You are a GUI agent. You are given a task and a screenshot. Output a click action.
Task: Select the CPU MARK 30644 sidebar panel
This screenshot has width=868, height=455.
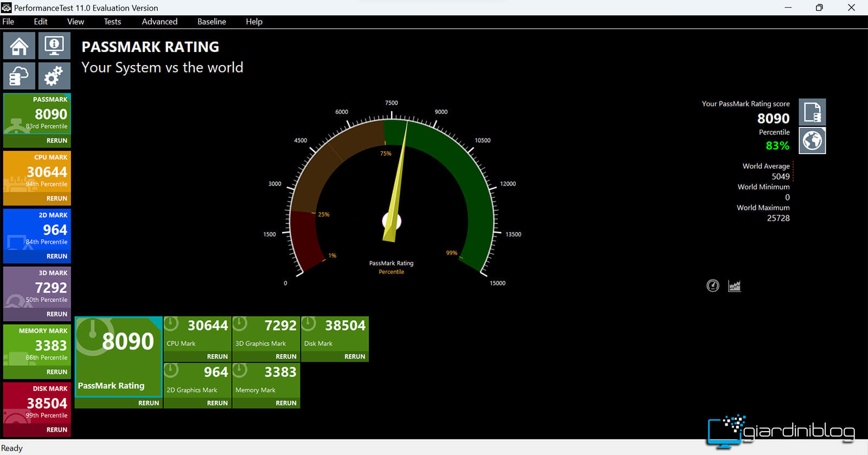[37, 171]
